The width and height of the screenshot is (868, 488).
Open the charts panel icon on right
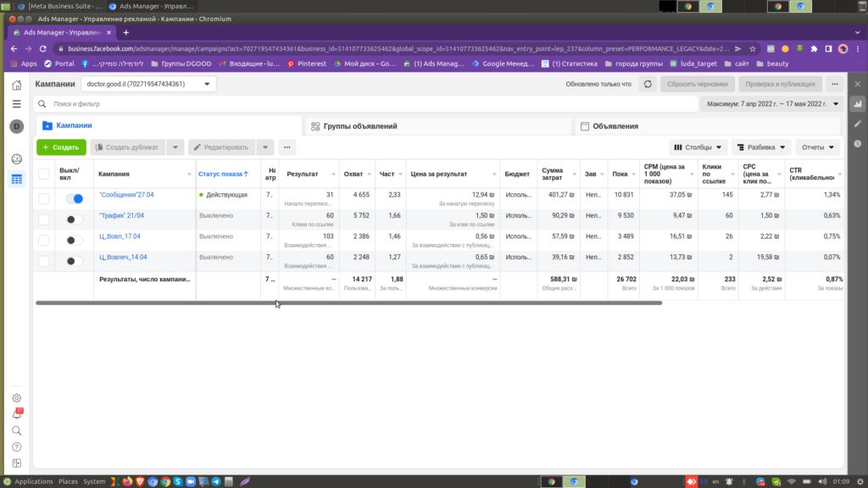[x=858, y=103]
